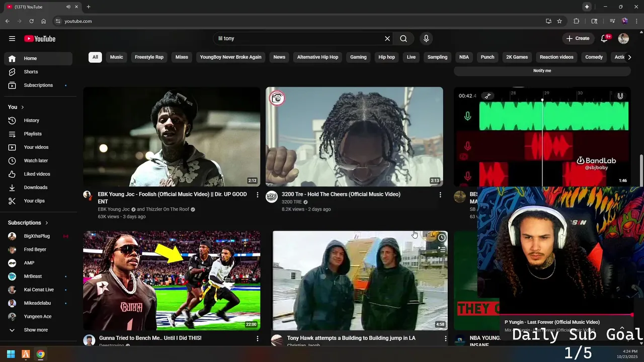This screenshot has width=644, height=362.
Task: Select YoungBoy Never Broke Again chip
Action: click(x=230, y=57)
